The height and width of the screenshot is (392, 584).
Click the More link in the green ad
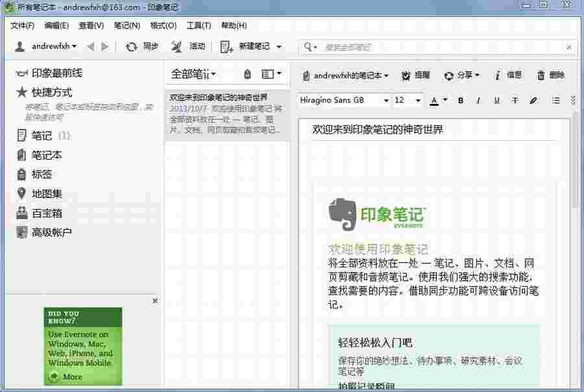[71, 378]
